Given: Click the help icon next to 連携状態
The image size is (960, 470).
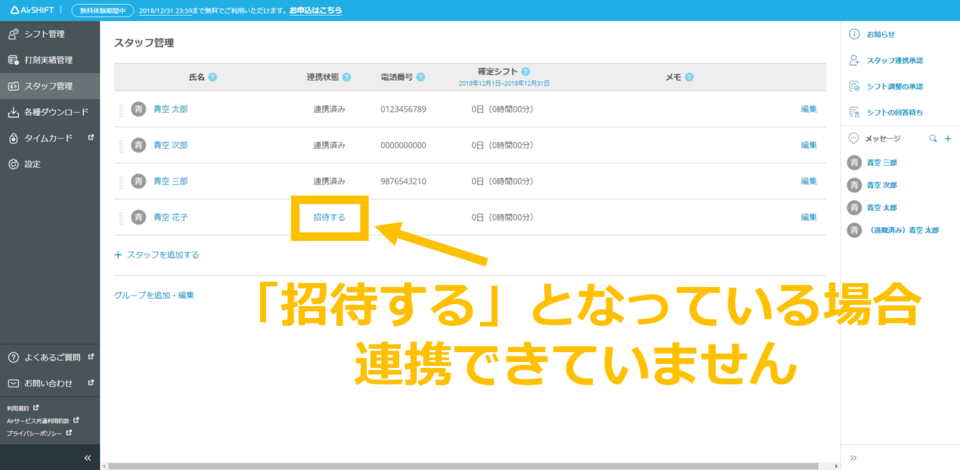Looking at the screenshot, I should pos(347,77).
